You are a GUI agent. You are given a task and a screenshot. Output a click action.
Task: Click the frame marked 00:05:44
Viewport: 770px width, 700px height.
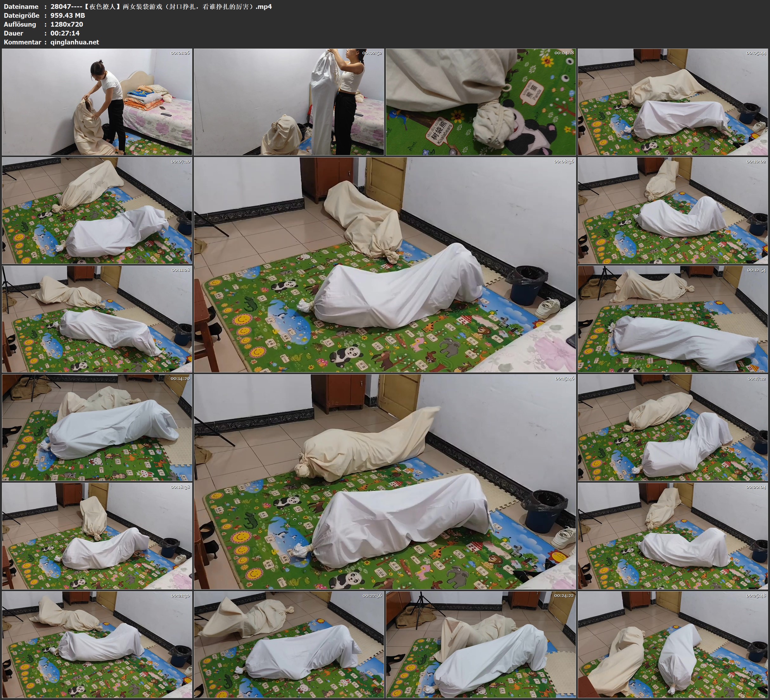[x=673, y=102]
